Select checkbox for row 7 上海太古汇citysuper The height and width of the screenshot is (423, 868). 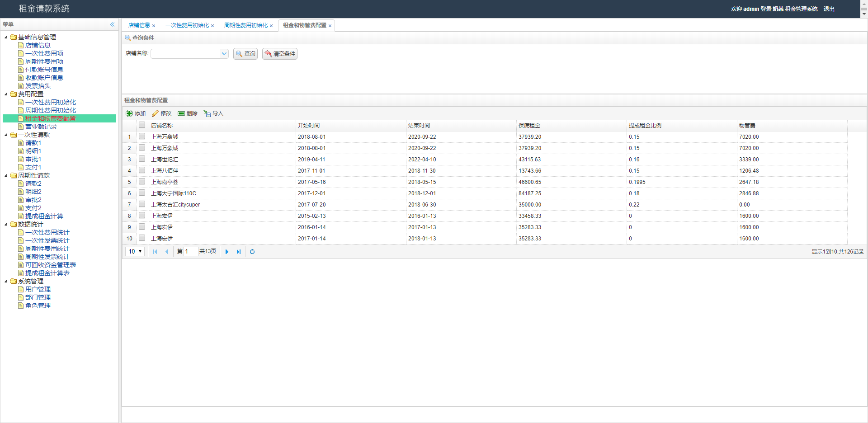142,204
